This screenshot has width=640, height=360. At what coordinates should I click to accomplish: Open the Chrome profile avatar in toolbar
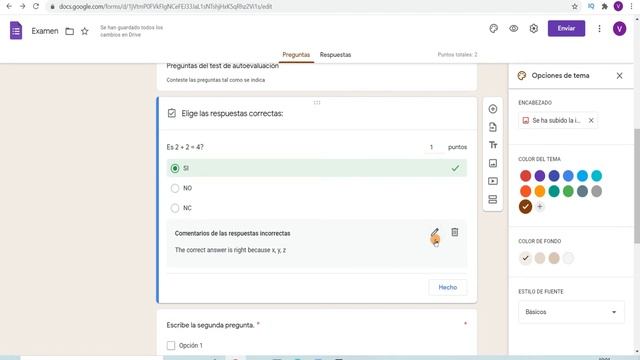point(618,6)
